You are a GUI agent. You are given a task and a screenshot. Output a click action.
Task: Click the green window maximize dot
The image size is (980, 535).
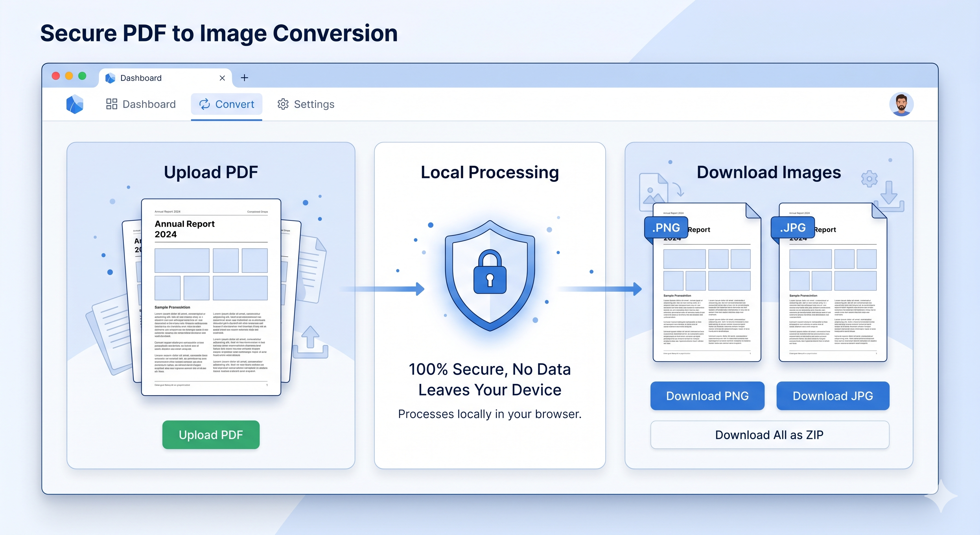82,76
